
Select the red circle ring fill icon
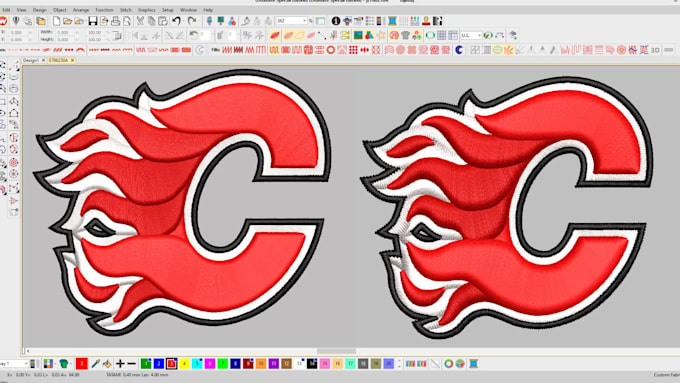point(331,50)
